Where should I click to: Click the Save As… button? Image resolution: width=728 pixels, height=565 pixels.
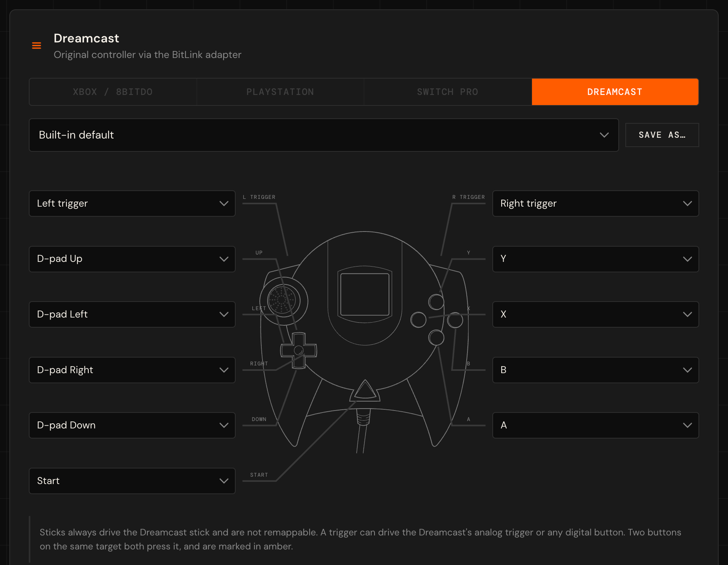tap(662, 135)
